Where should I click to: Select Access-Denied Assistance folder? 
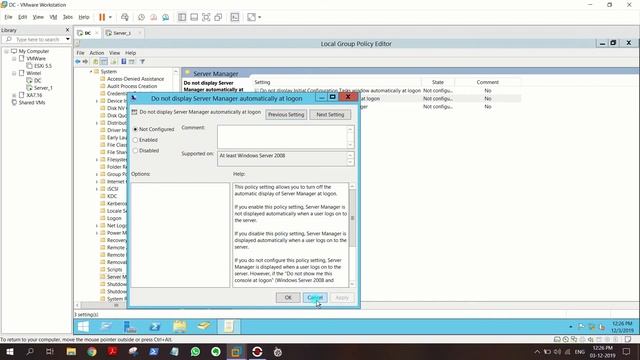click(136, 79)
